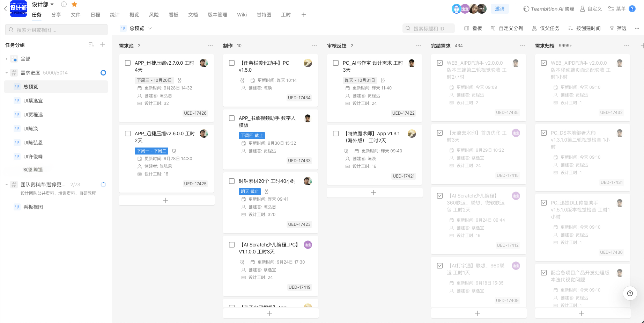The width and height of the screenshot is (644, 323).
Task: Check the APP_迅捷压缩v2.7.0.0 task checkbox
Action: click(x=128, y=63)
